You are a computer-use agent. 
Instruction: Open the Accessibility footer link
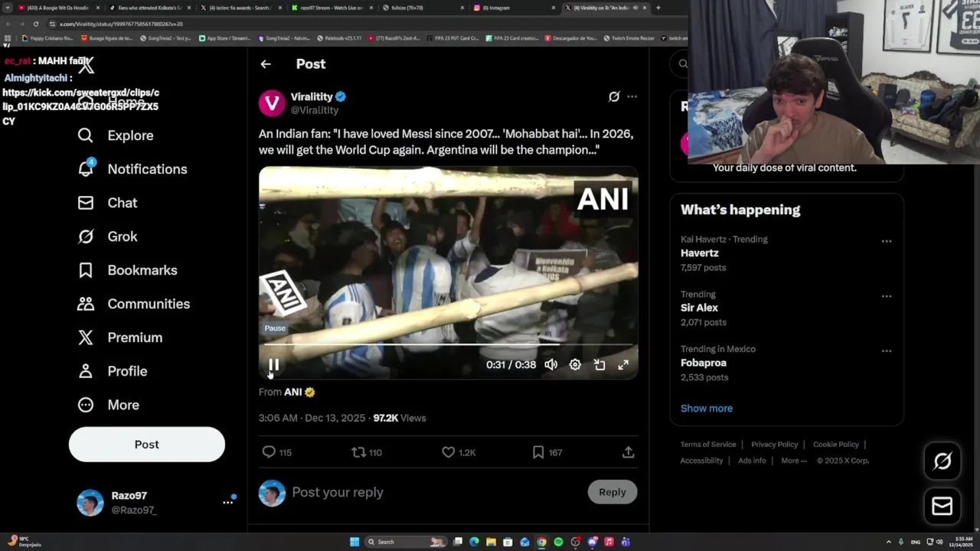click(x=701, y=461)
